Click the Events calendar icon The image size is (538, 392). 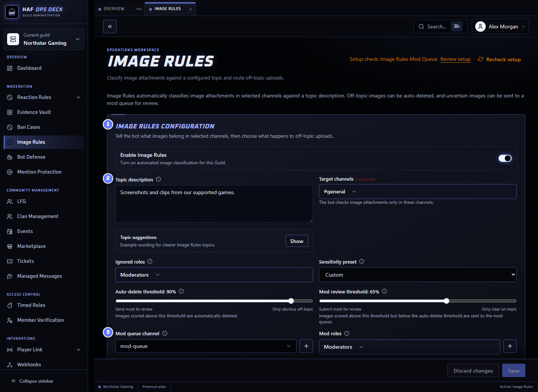tap(10, 231)
